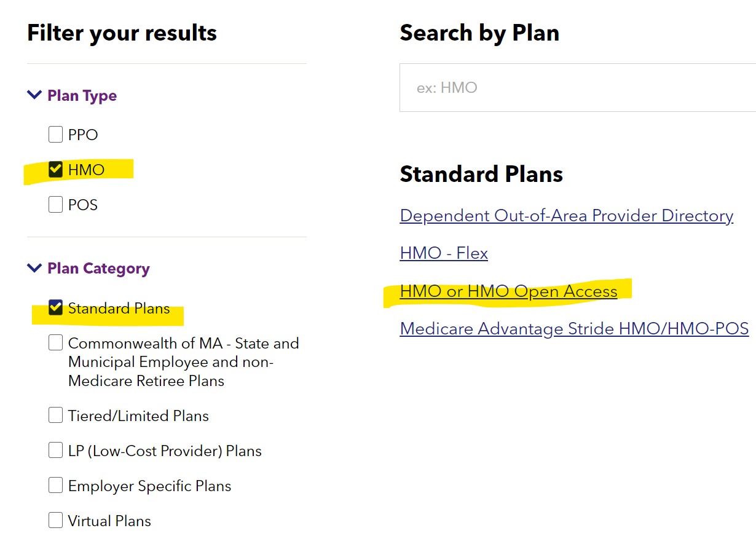756x544 pixels.
Task: Collapse the Plan Type section chevron
Action: click(x=34, y=95)
